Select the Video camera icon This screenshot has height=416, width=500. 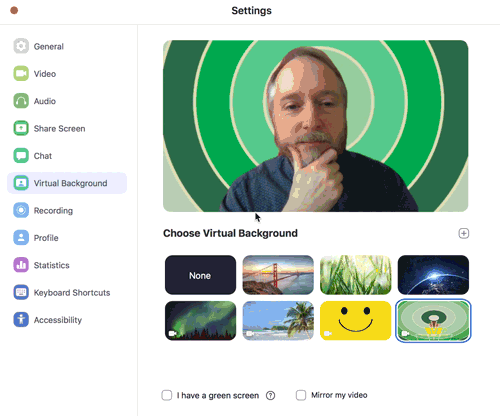tap(21, 73)
